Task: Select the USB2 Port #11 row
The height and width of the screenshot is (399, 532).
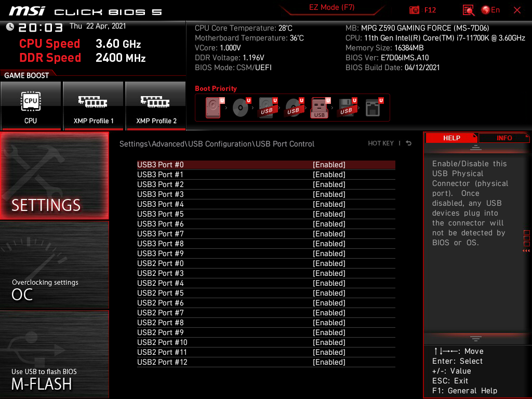Action: pyautogui.click(x=266, y=352)
